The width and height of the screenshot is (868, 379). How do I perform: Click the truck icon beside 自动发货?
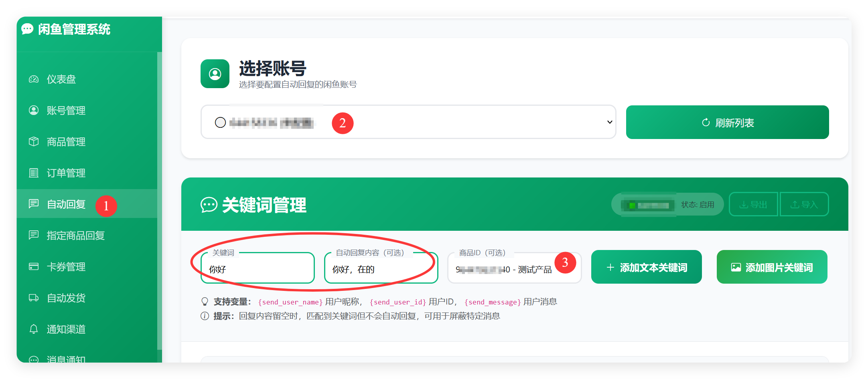point(34,298)
